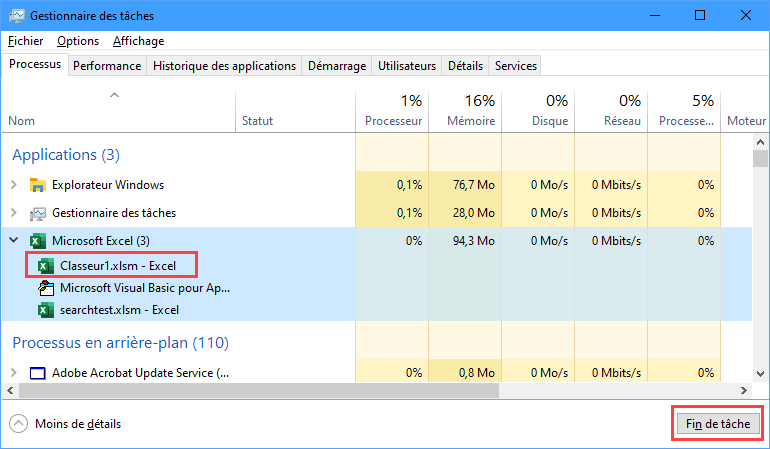The width and height of the screenshot is (770, 449).
Task: Click the Gestionnaire des tâches row icon
Action: click(38, 213)
